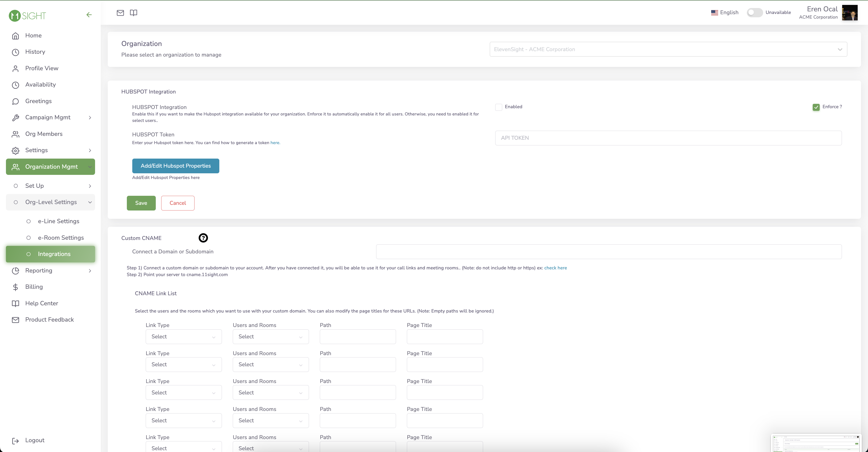This screenshot has height=452, width=868.
Task: Click the Logout exit icon
Action: (16, 441)
